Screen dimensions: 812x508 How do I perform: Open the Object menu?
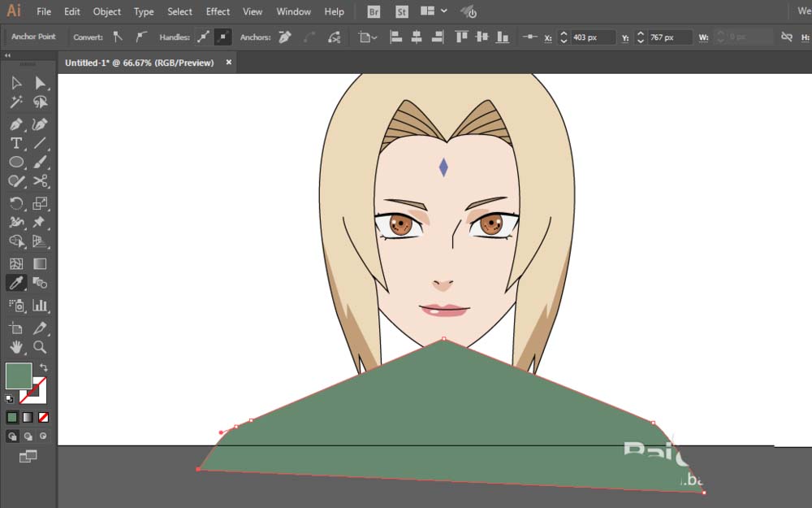tap(106, 11)
